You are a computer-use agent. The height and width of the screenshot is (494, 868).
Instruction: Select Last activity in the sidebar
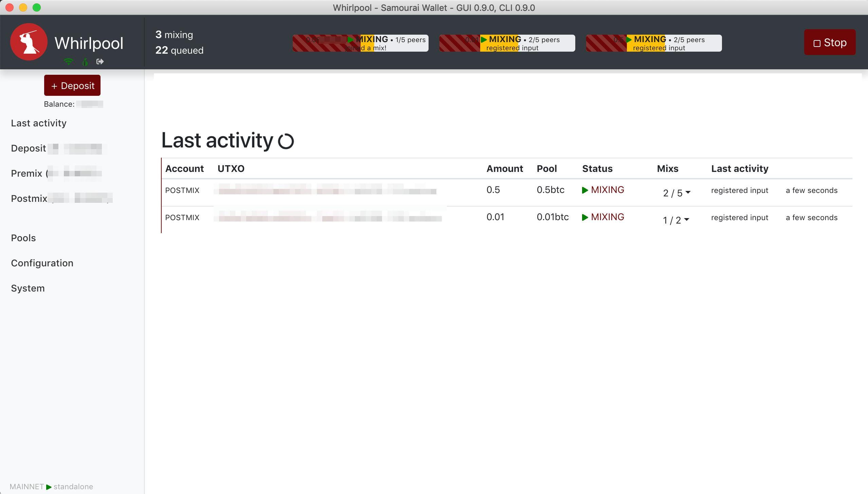pyautogui.click(x=39, y=123)
